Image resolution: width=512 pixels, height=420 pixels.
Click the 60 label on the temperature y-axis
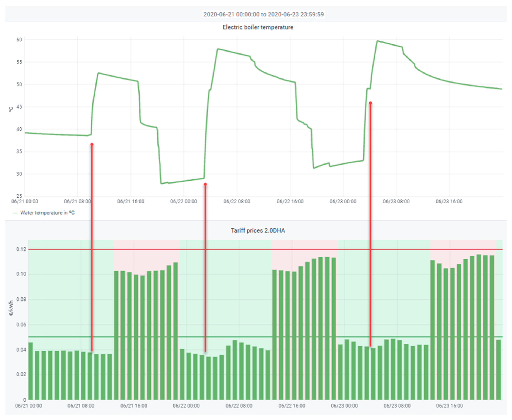(x=19, y=40)
